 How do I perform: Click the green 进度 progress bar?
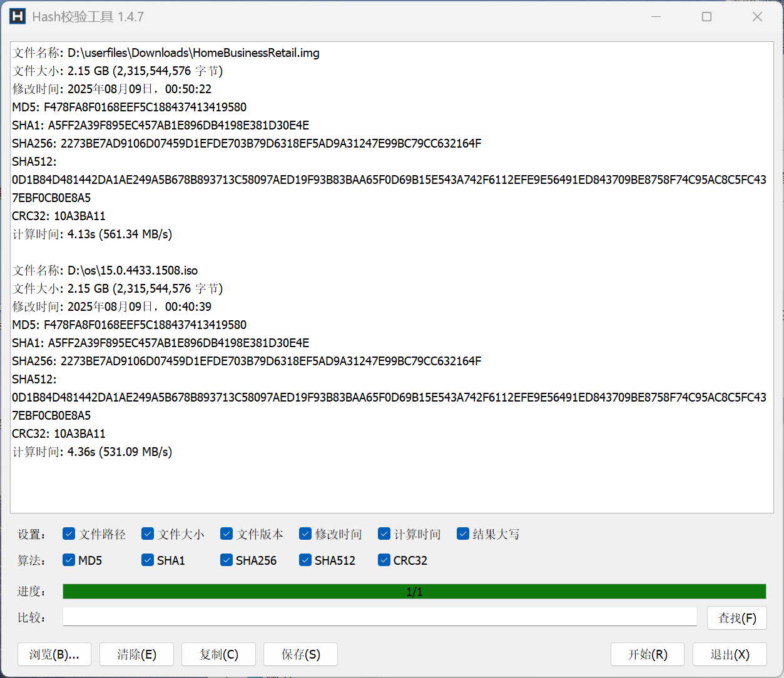[x=414, y=592]
